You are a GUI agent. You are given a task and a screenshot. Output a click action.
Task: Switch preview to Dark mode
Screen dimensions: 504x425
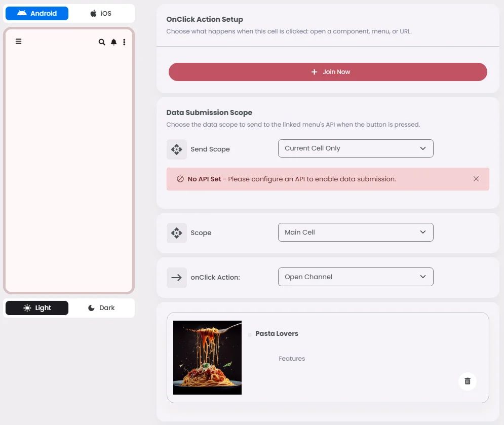pyautogui.click(x=102, y=308)
